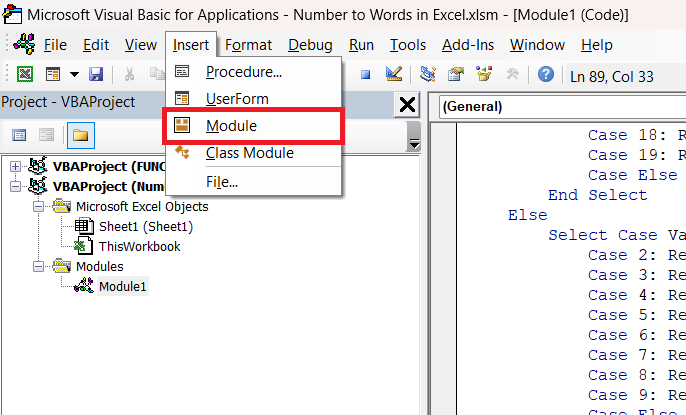
Task: Open the insert object dropdown arrow
Action: pyautogui.click(x=74, y=74)
